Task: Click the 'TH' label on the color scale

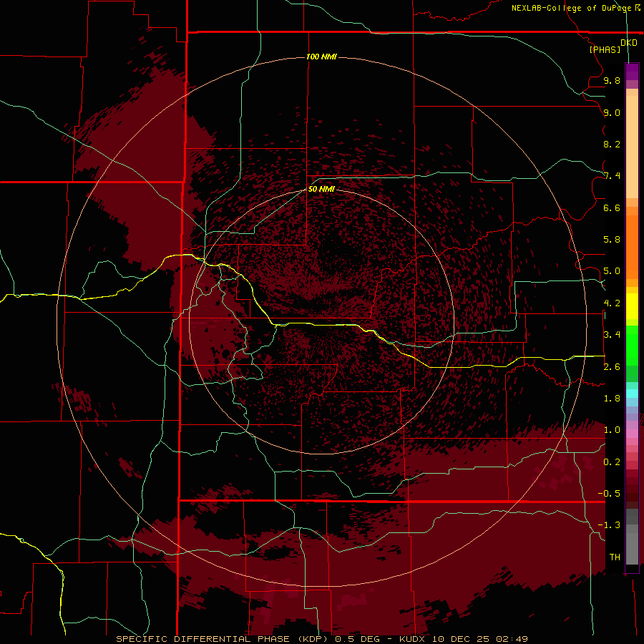Action: (x=615, y=557)
